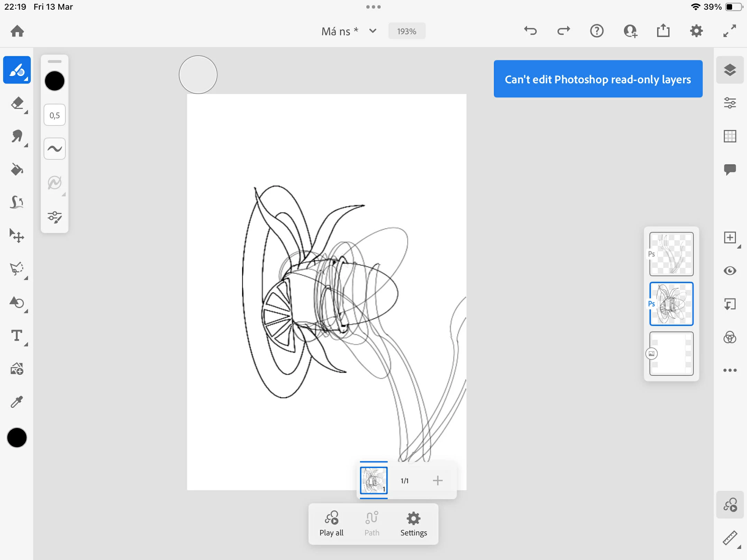Select the Lasso selection tool
This screenshot has height=560, width=747.
coord(17,269)
